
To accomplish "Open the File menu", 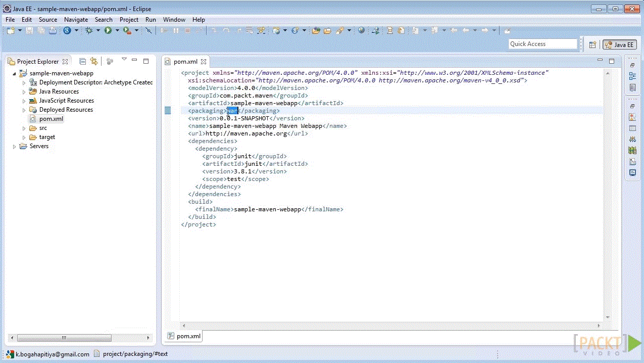I will (10, 20).
